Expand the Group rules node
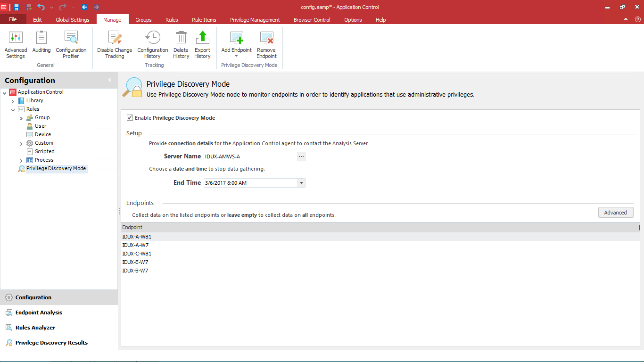The image size is (644, 362). (21, 118)
